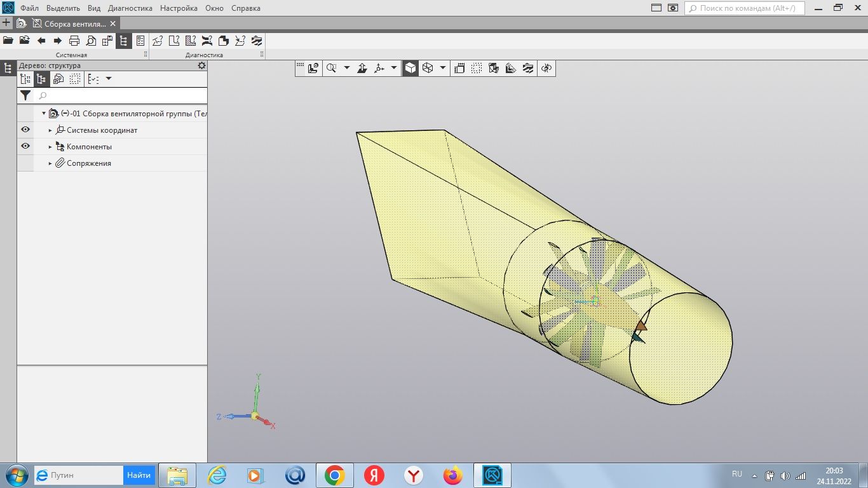This screenshot has height=488, width=868.
Task: Toggle the structure tree view button
Action: point(41,79)
